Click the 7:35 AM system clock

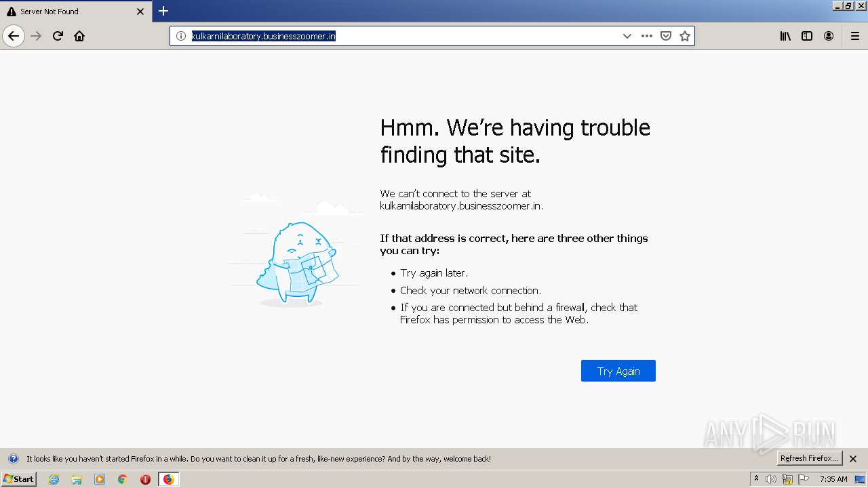click(833, 479)
